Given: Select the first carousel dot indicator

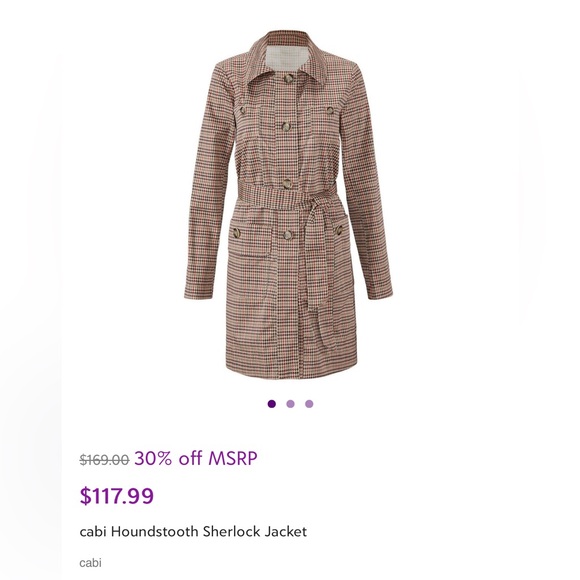Looking at the screenshot, I should pos(272,404).
